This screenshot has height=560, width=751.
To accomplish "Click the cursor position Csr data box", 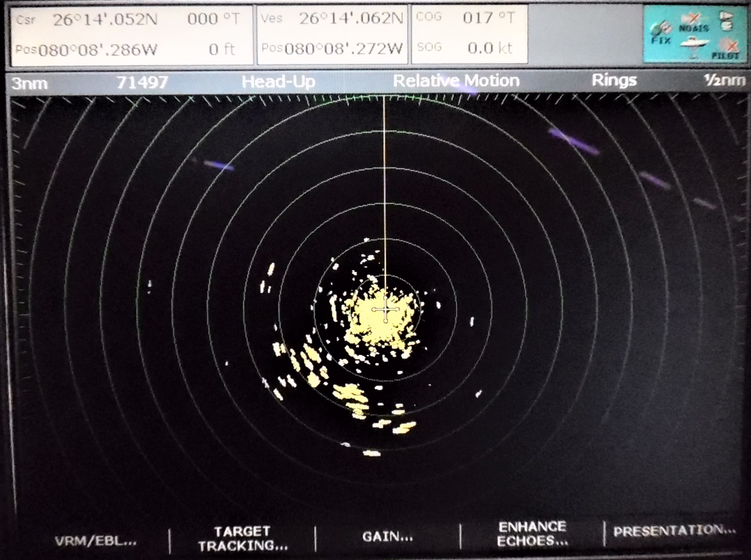I will click(132, 35).
